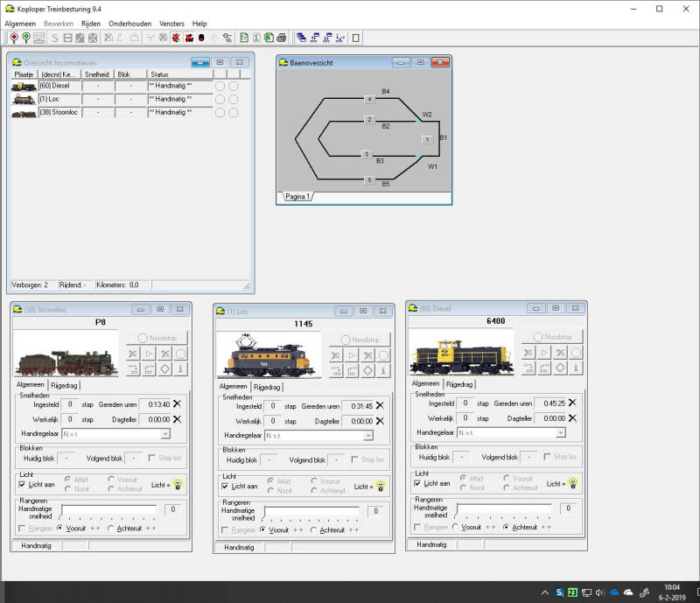700x603 pixels.
Task: Click the green signal icon in the toolbar
Action: tap(27, 38)
